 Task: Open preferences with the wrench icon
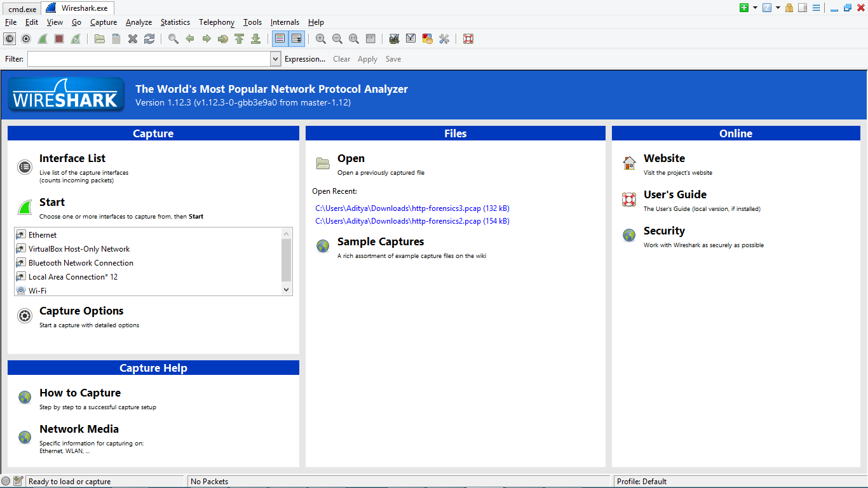point(444,39)
